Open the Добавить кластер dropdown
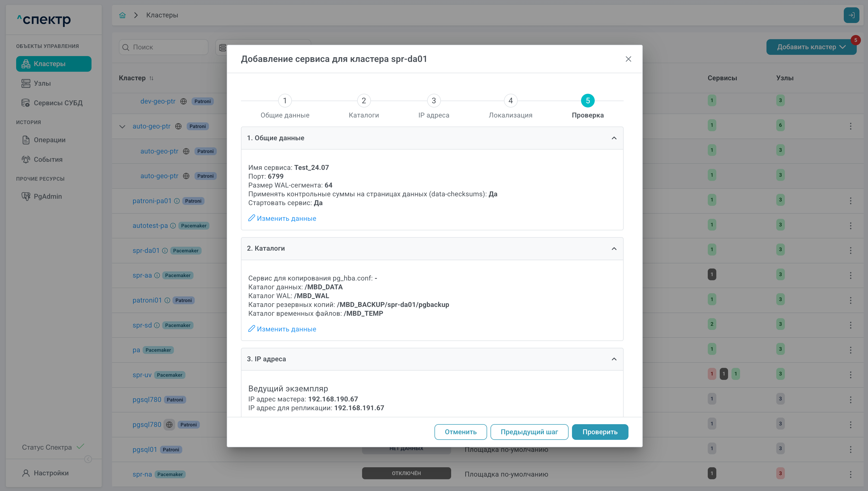Image resolution: width=868 pixels, height=491 pixels. pos(811,47)
